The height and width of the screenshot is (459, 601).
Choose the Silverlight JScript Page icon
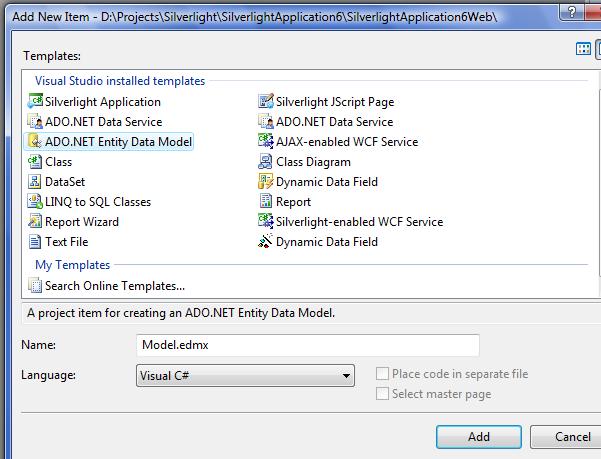coord(266,102)
